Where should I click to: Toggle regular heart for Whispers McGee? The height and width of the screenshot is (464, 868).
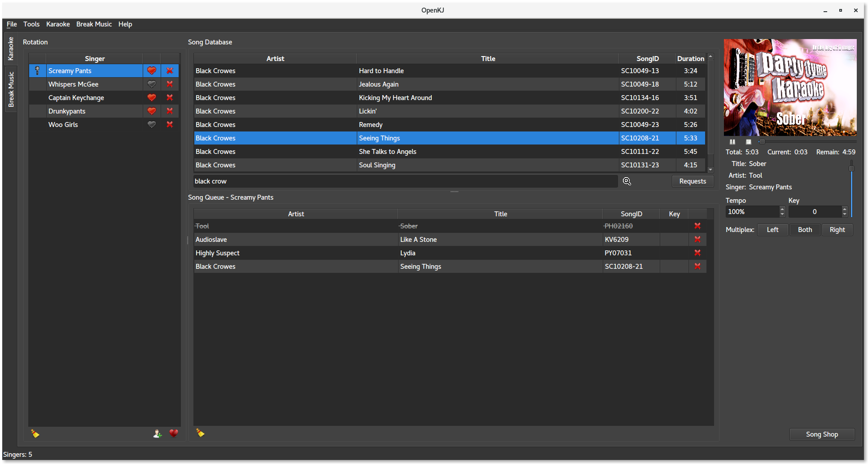152,84
